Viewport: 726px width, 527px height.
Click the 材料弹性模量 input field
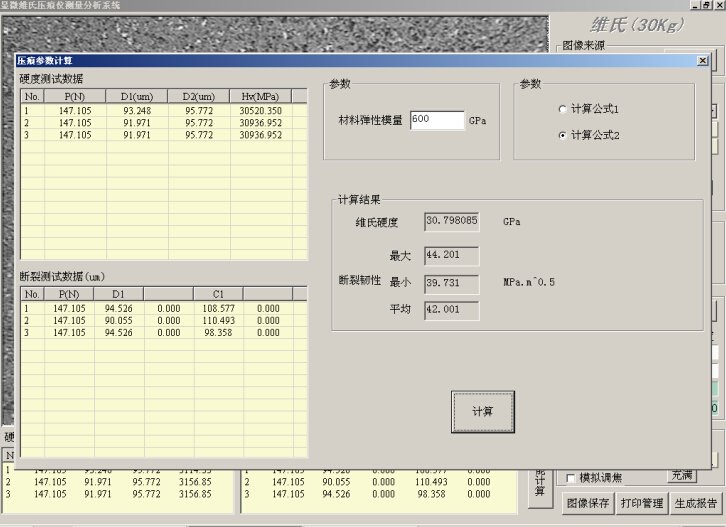[x=436, y=120]
